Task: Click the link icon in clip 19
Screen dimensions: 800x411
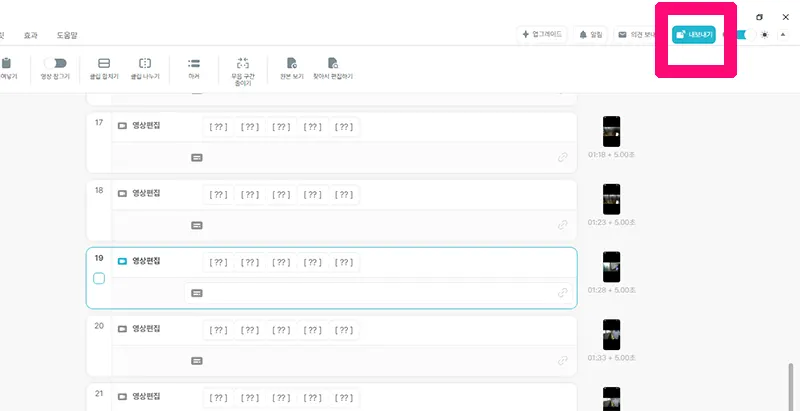Action: pos(563,293)
